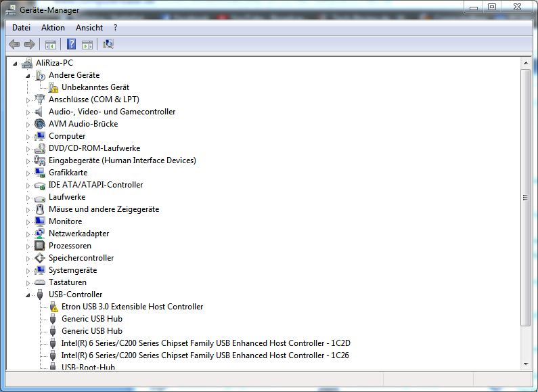
Task: Click the vertical scrollbar thumb
Action: 525,198
